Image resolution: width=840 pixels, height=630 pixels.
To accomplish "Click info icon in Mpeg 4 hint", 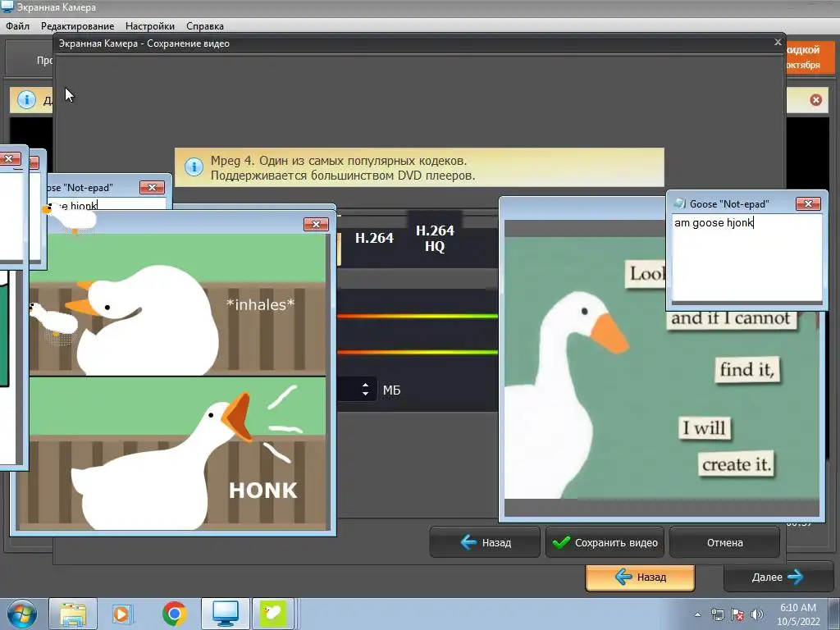I will [194, 167].
